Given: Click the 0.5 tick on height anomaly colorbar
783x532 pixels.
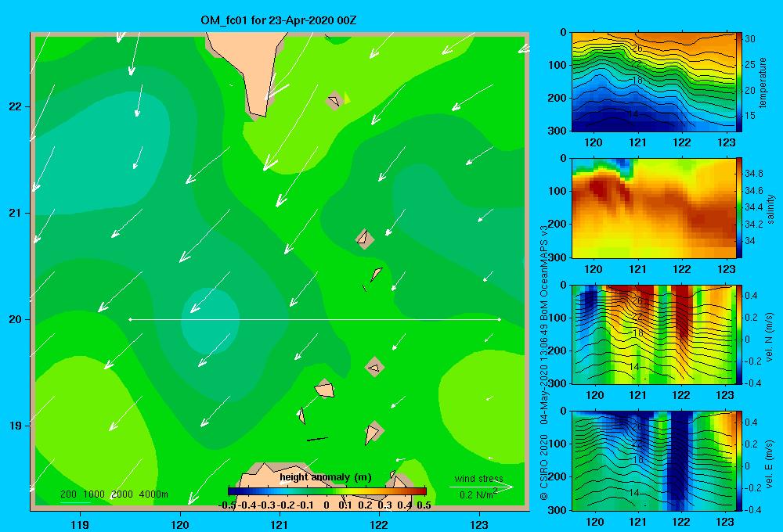Looking at the screenshot, I should 424,505.
